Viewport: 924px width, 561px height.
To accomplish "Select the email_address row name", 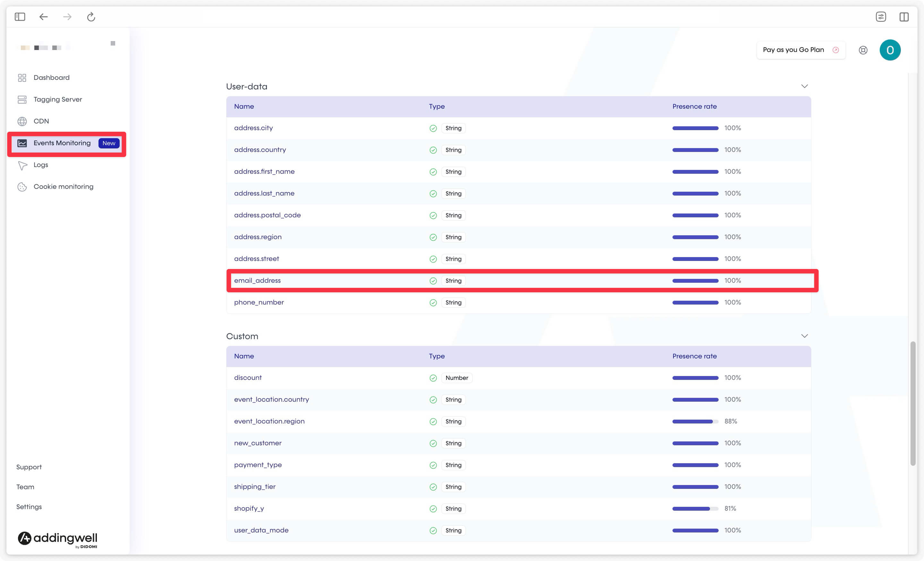I will point(257,281).
